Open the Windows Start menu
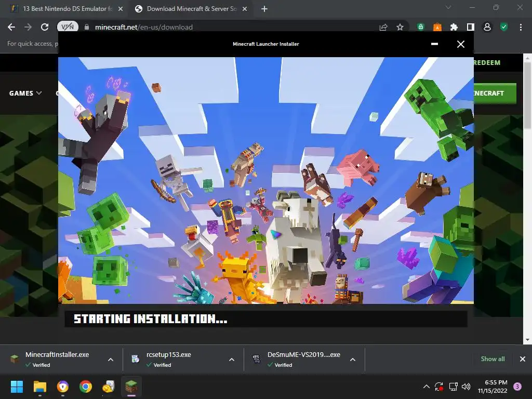 17,387
